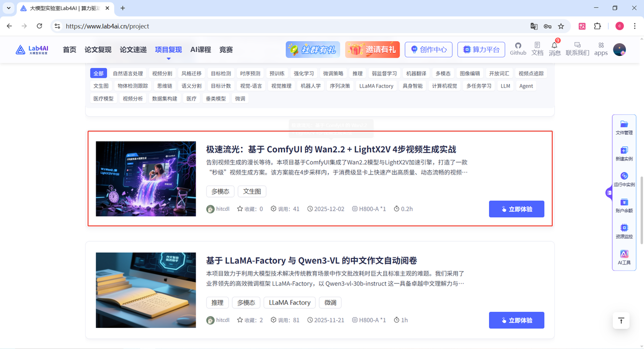Open the 中文作文自动阅卷 project thumbnail

[146, 290]
